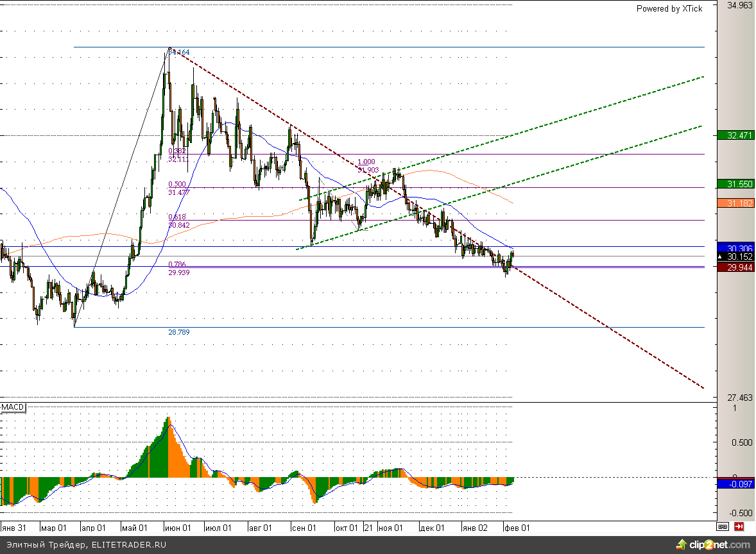Click the blue -0.097 MACD value tag

(735, 484)
